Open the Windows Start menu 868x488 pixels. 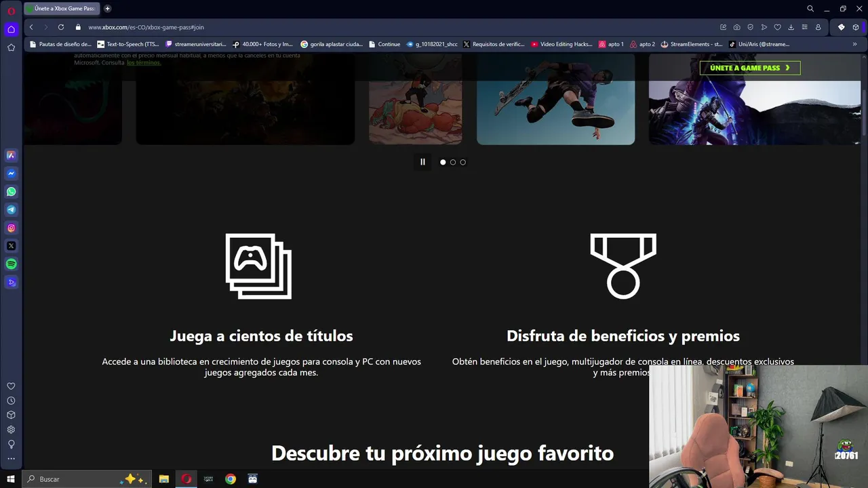click(x=11, y=479)
